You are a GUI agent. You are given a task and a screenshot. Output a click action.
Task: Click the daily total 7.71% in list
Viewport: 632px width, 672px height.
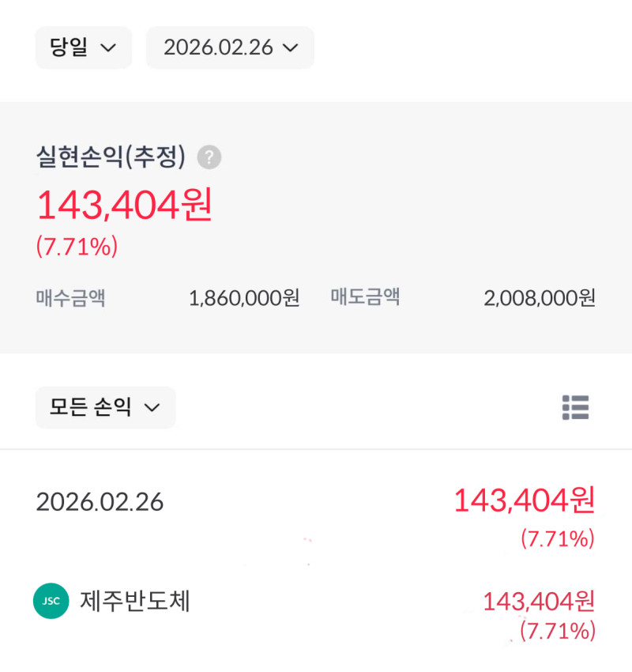[557, 539]
